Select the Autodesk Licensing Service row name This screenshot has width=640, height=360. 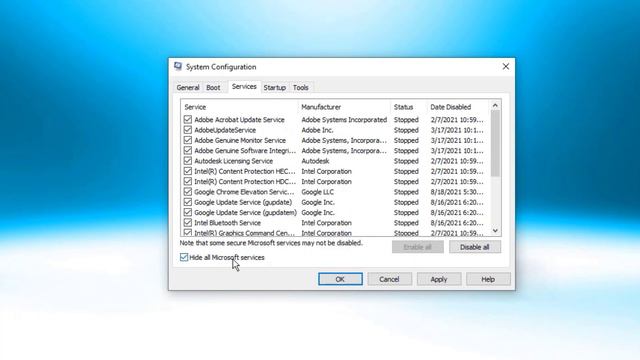[x=233, y=161]
